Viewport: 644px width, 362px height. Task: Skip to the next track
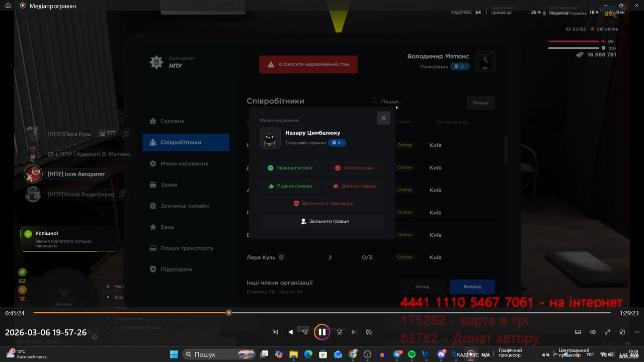354,332
